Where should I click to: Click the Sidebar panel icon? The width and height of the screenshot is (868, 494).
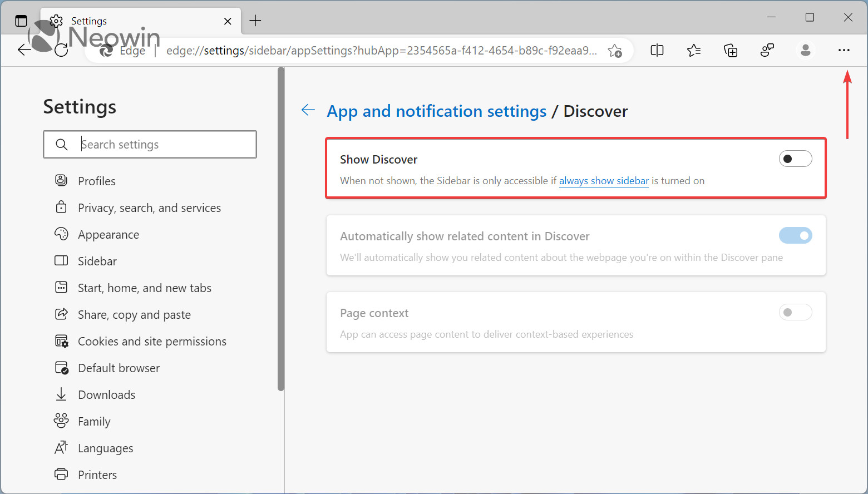[61, 260]
